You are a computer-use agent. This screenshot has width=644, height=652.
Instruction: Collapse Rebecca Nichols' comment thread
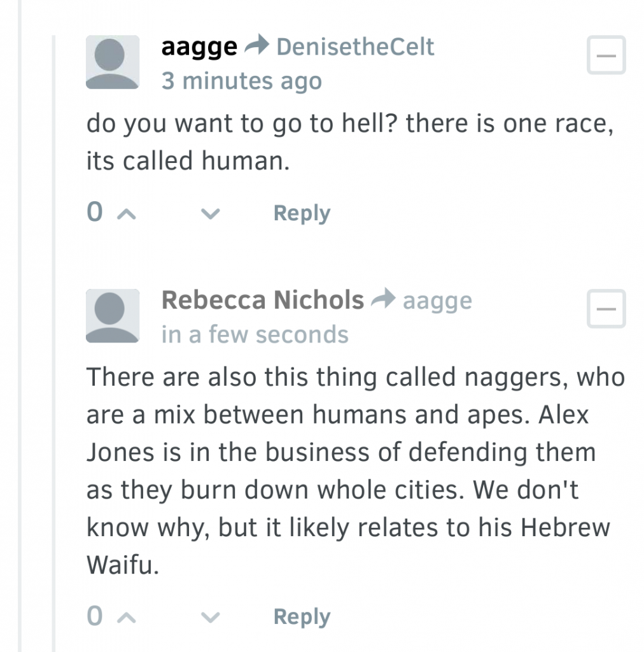(605, 309)
